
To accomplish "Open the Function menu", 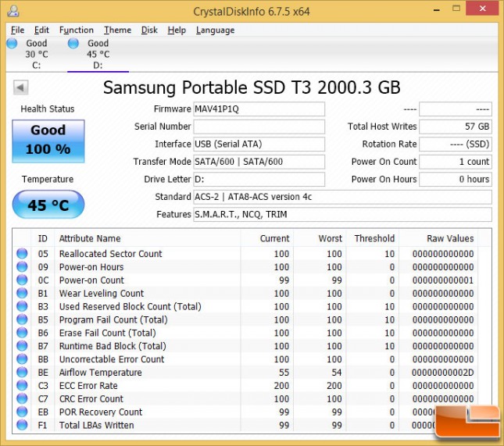I will 76,30.
